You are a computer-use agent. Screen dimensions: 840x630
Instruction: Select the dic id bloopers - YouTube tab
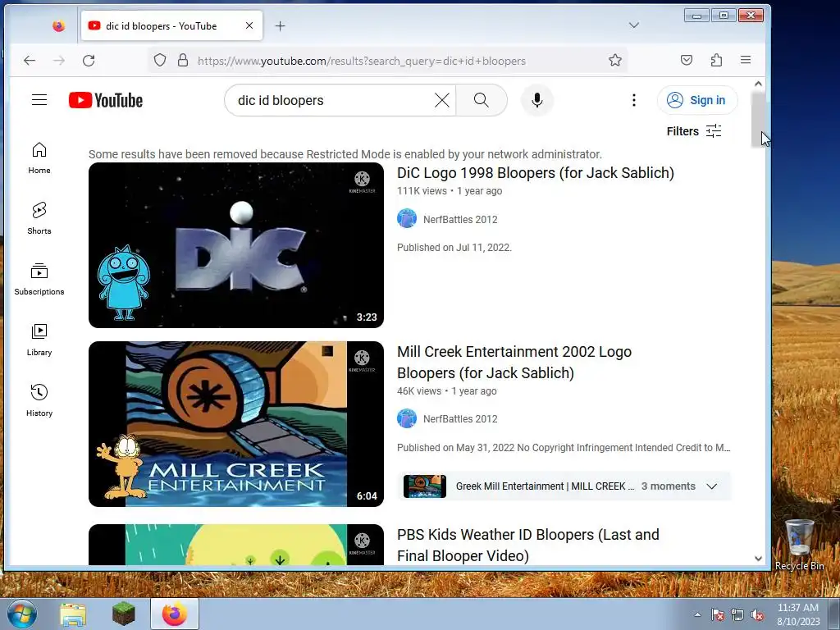172,25
